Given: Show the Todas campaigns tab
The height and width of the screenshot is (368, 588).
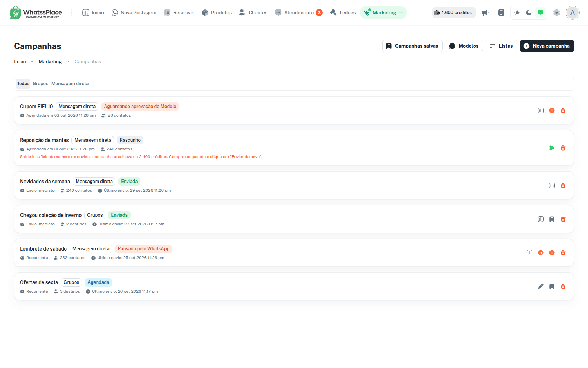Looking at the screenshot, I should (x=23, y=83).
